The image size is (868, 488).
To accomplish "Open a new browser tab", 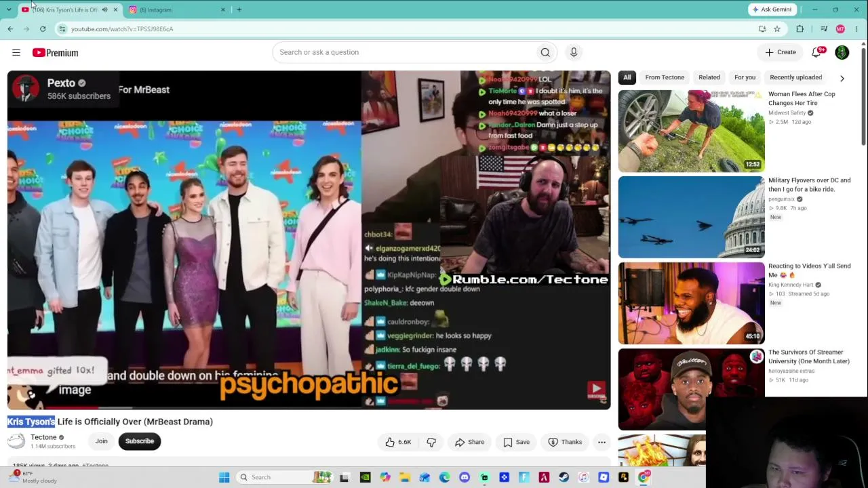I will click(239, 9).
